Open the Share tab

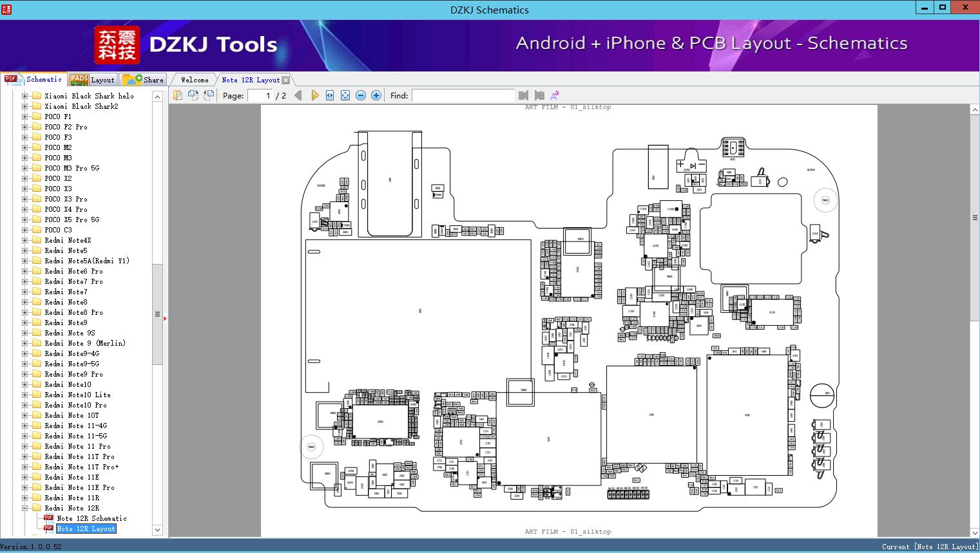143,80
